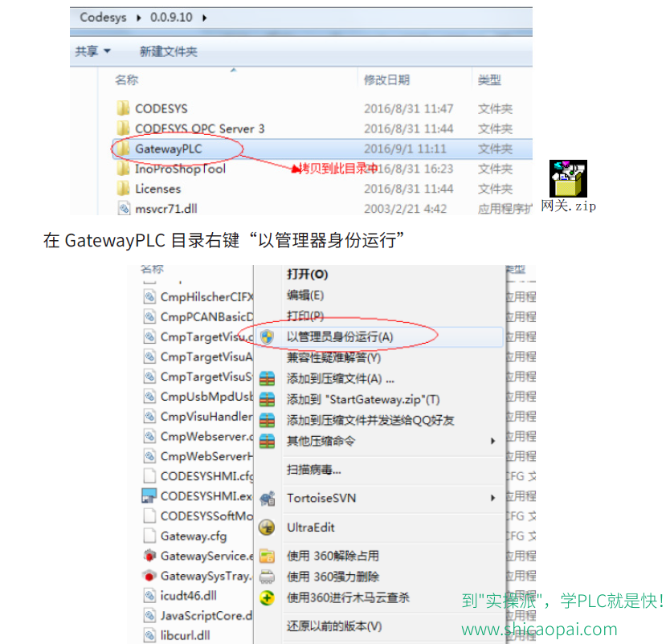This screenshot has height=644, width=666.
Task: Click the 新建文件夹 toolbar button
Action: click(x=169, y=51)
